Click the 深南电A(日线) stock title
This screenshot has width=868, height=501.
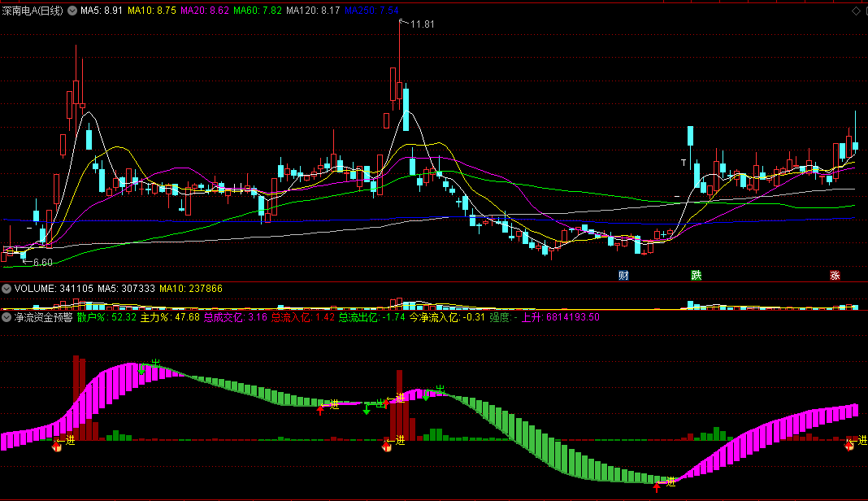33,11
